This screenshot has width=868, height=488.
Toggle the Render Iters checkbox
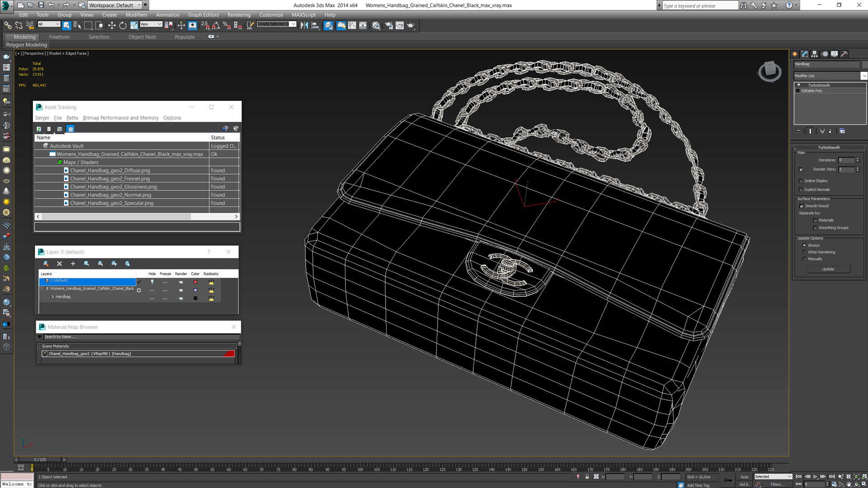coord(801,169)
